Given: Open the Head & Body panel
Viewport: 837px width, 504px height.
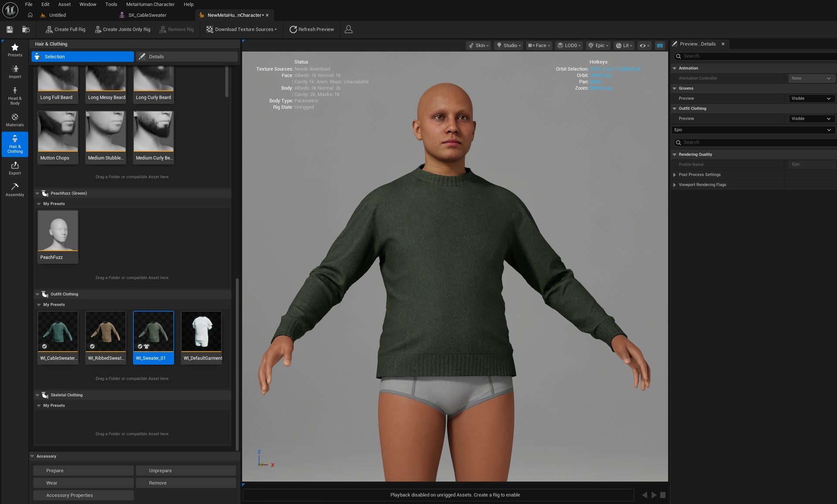Looking at the screenshot, I should point(15,95).
